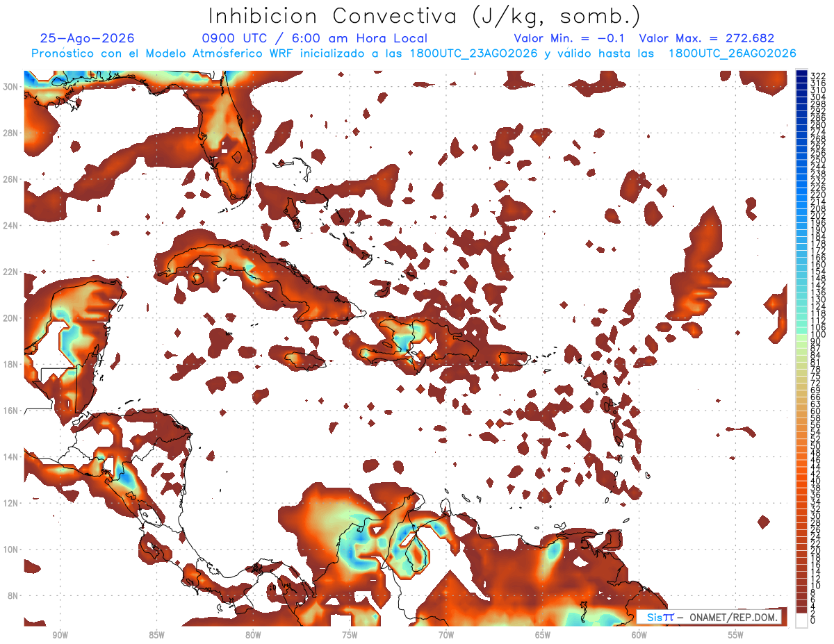
Task: Click the 75W longitude label
Action: [x=350, y=635]
